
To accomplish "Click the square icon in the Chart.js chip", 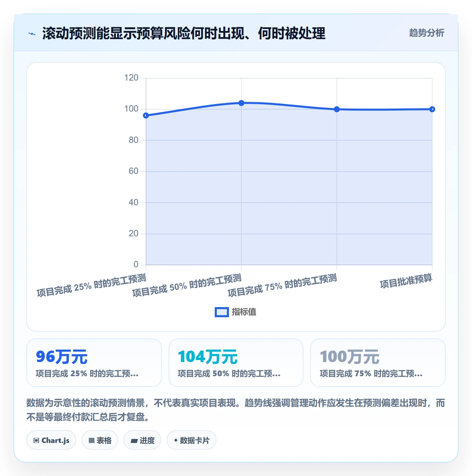I will point(36,440).
